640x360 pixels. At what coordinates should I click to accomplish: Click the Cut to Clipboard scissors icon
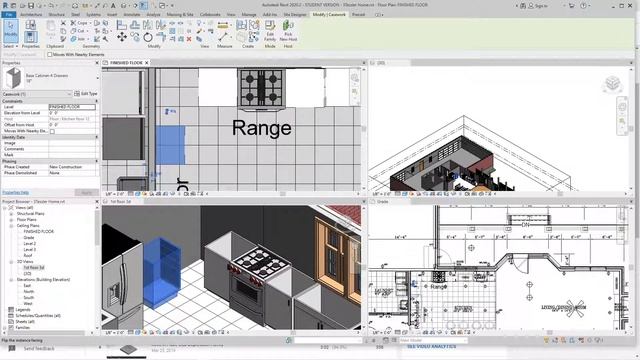[x=63, y=23]
